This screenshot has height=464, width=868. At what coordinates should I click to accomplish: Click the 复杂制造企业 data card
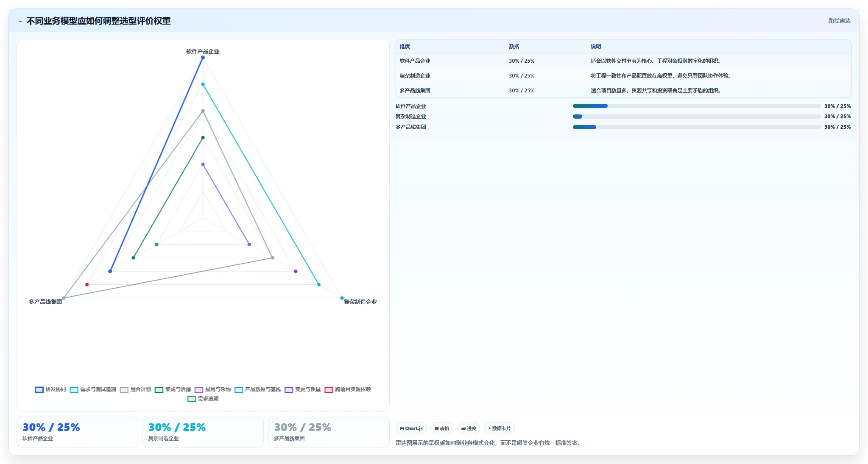click(203, 431)
